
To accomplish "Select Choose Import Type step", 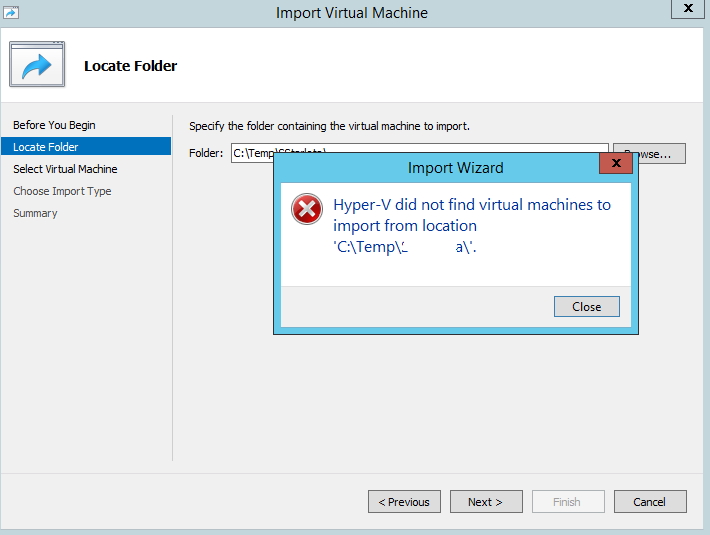I will [x=62, y=191].
